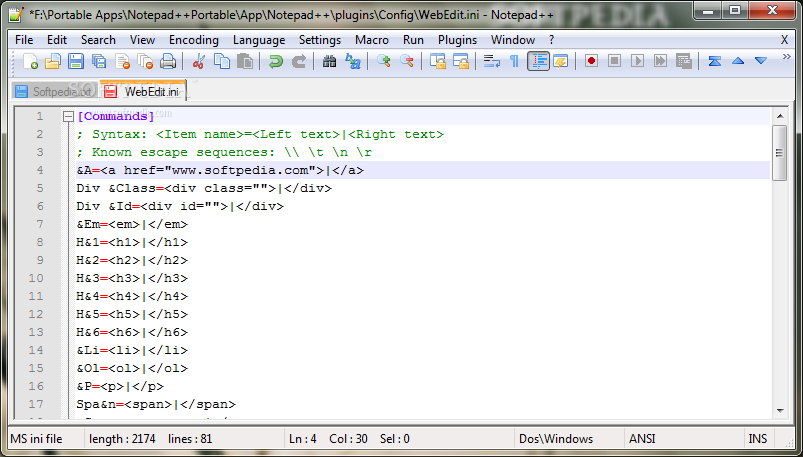The width and height of the screenshot is (803, 457).
Task: Run the macro multiple times icon
Action: tap(661, 61)
